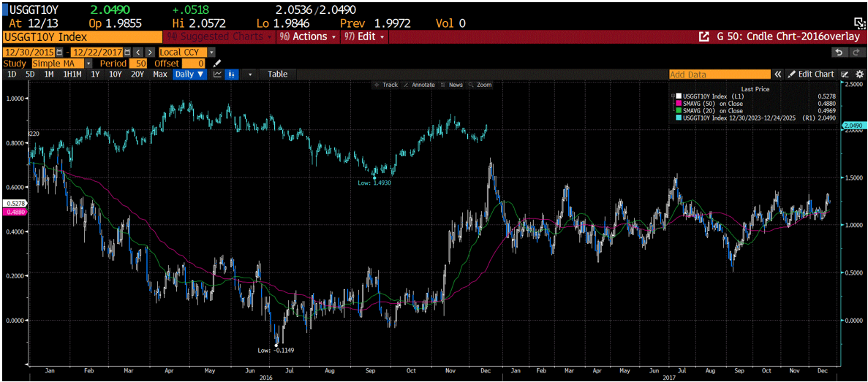Click the Add Data input field

720,74
